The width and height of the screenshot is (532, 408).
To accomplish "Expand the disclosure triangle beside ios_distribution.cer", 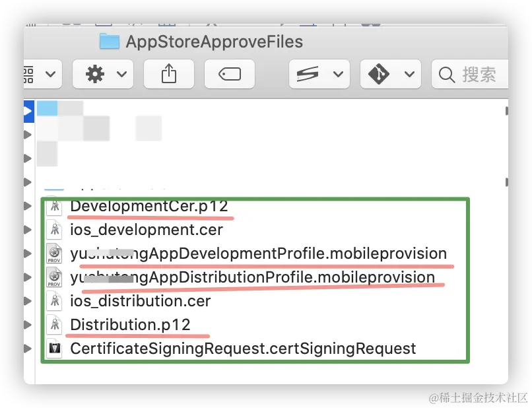I will (x=28, y=301).
